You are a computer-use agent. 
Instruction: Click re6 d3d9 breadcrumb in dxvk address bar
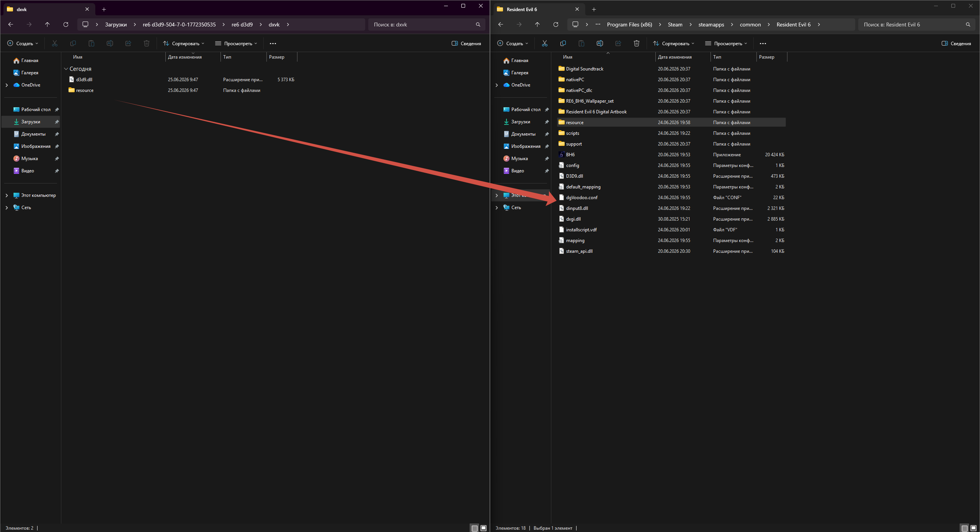242,25
